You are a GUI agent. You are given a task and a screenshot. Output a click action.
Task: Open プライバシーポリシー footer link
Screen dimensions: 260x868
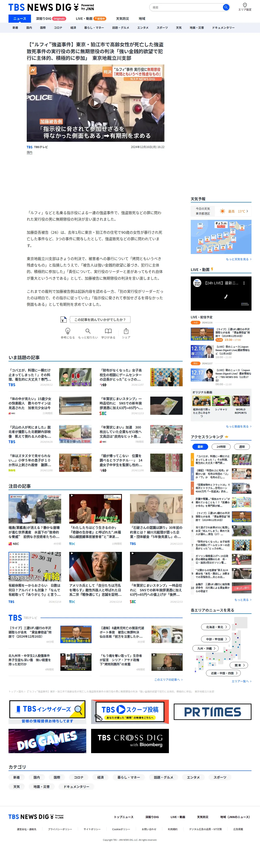(x=60, y=829)
